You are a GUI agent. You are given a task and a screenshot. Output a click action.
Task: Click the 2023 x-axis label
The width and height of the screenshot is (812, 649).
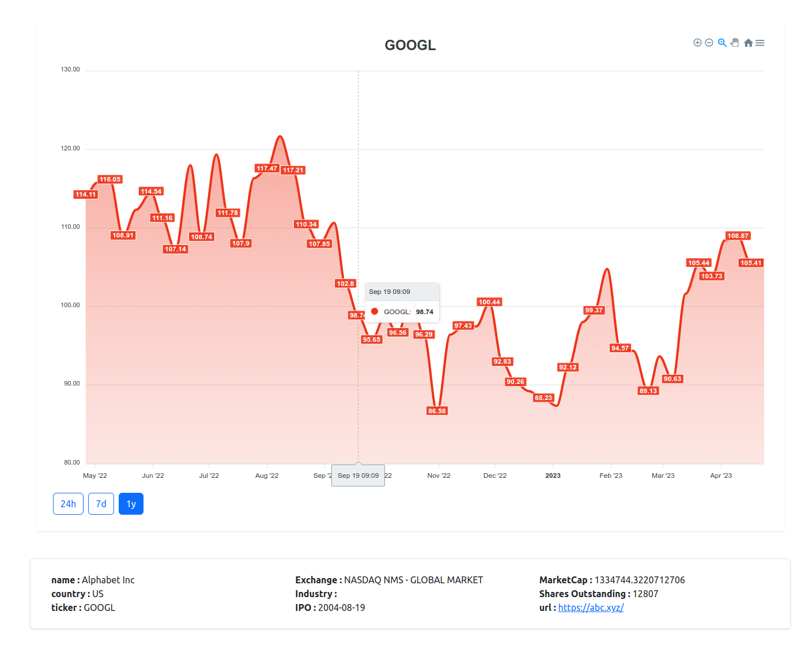pos(553,476)
